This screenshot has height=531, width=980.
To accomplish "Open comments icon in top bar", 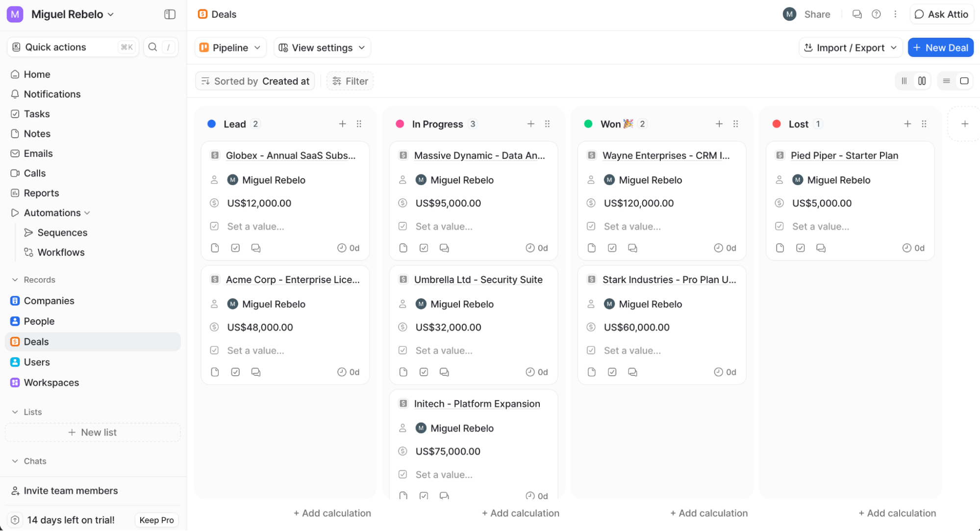I will click(857, 14).
